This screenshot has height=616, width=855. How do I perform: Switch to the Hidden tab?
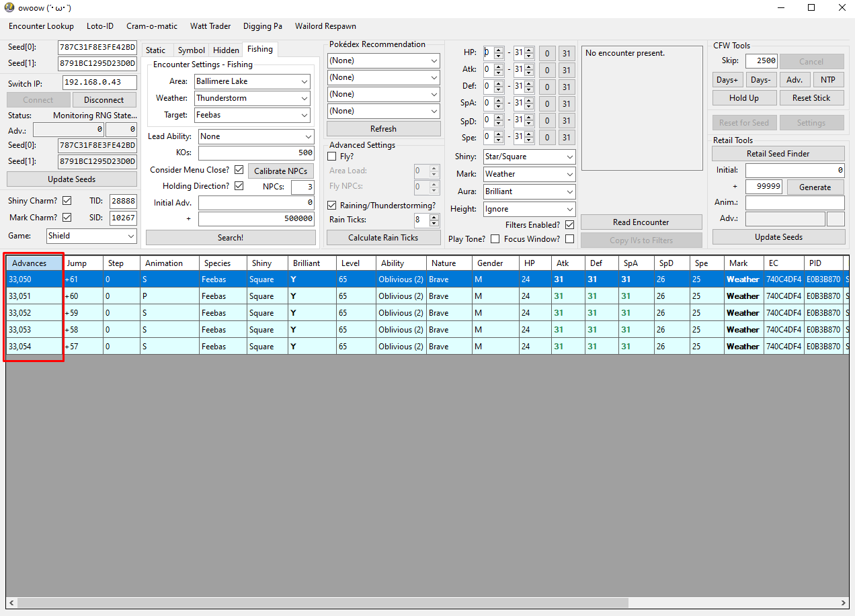pos(226,50)
